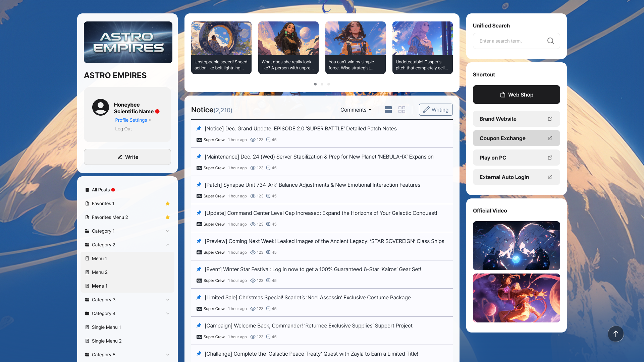This screenshot has width=644, height=362.
Task: Collapse Category 2 in sidebar
Action: [x=168, y=245]
